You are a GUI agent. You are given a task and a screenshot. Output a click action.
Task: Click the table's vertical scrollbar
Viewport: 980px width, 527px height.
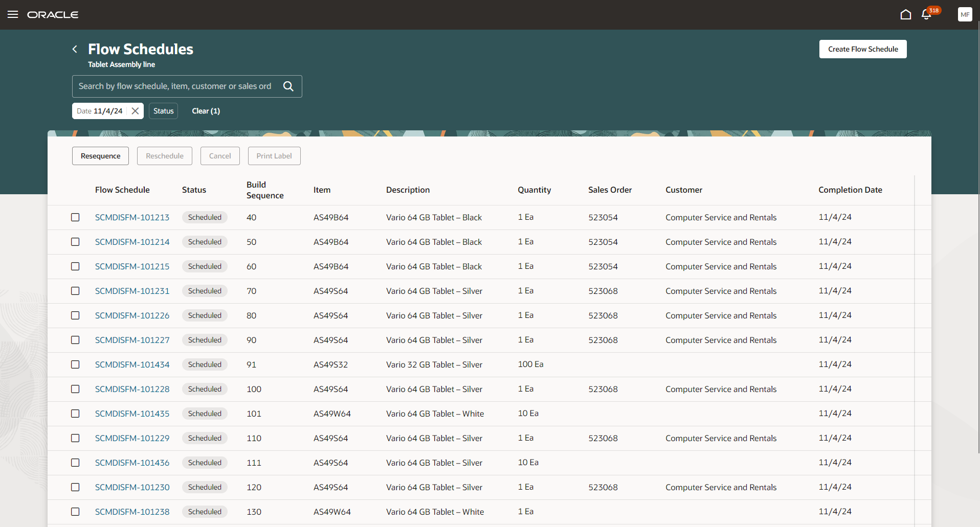click(915, 307)
